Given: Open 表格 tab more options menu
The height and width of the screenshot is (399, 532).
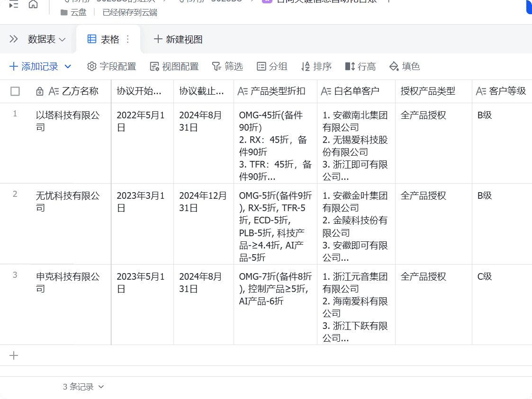Looking at the screenshot, I should (127, 39).
